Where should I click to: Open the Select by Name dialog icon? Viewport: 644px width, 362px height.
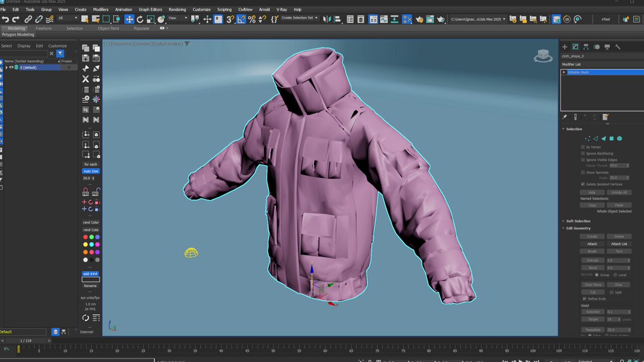coord(96,19)
